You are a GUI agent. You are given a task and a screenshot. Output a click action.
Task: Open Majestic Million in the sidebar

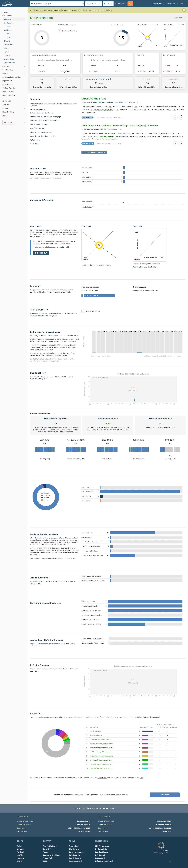[x=8, y=92]
